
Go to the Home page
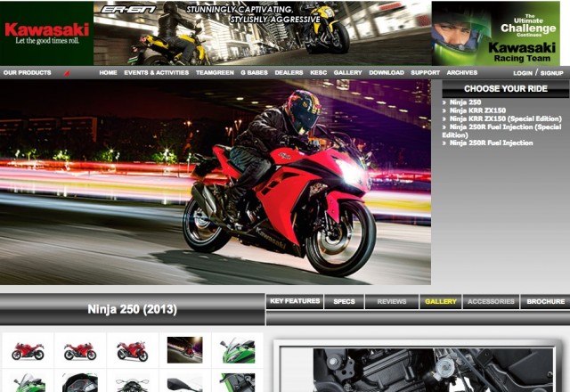click(x=109, y=73)
